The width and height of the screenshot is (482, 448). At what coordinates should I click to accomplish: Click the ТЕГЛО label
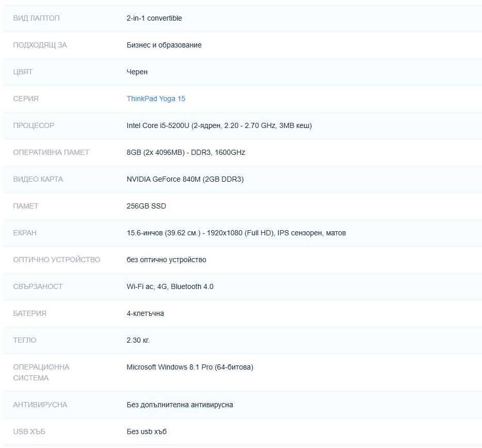25,340
